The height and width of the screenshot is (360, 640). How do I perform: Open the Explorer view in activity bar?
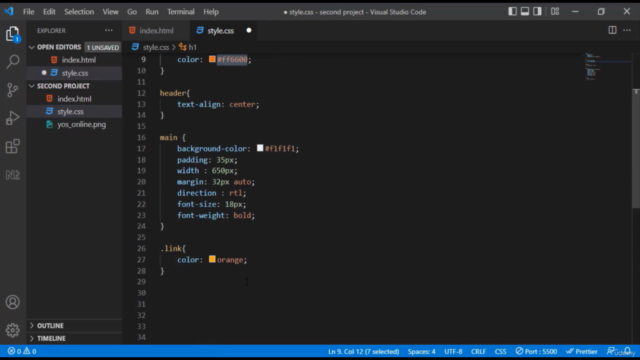pos(13,34)
